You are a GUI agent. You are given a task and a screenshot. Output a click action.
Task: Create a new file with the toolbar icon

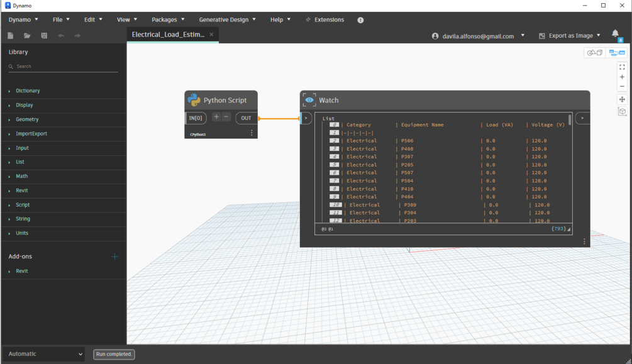click(11, 35)
